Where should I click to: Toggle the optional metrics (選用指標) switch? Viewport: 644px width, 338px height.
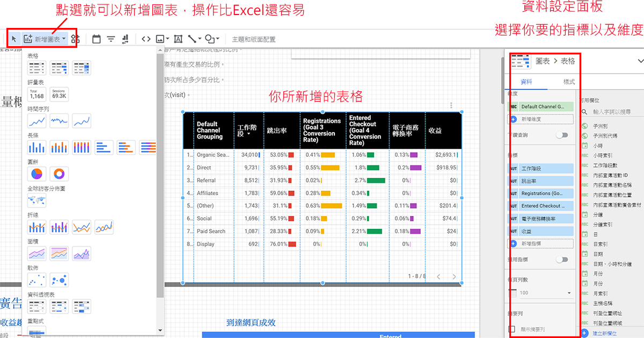[x=562, y=260]
